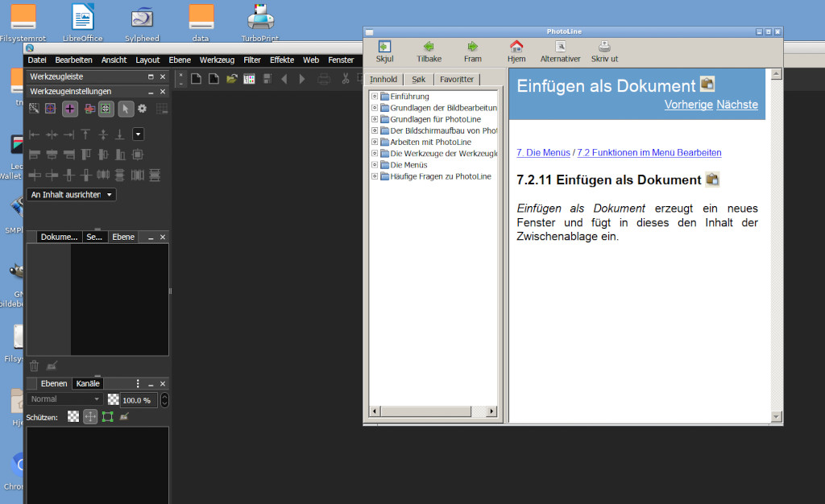825x504 pixels.
Task: Create a new document in PhotoLine toolbar
Action: tap(197, 79)
